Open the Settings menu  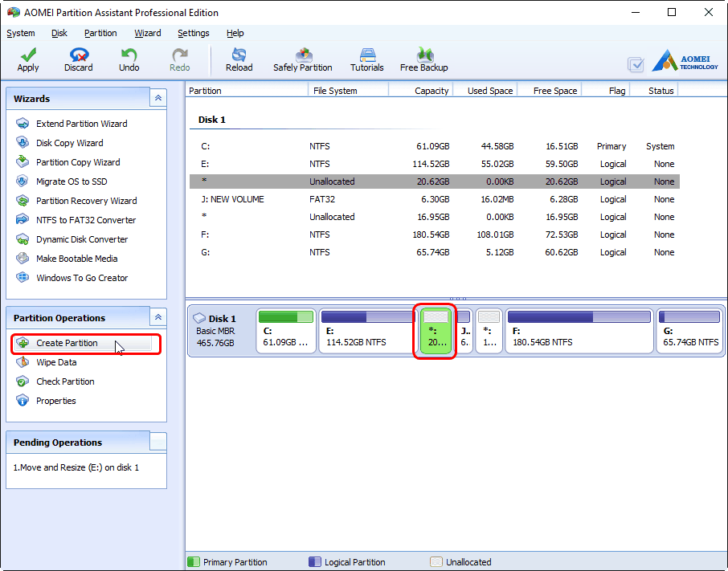193,33
